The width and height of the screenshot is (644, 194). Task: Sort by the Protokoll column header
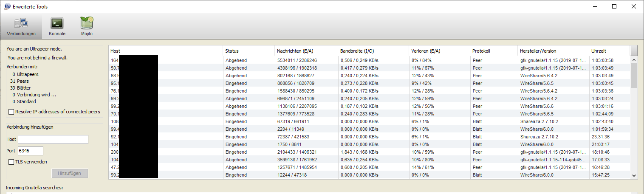(x=494, y=51)
